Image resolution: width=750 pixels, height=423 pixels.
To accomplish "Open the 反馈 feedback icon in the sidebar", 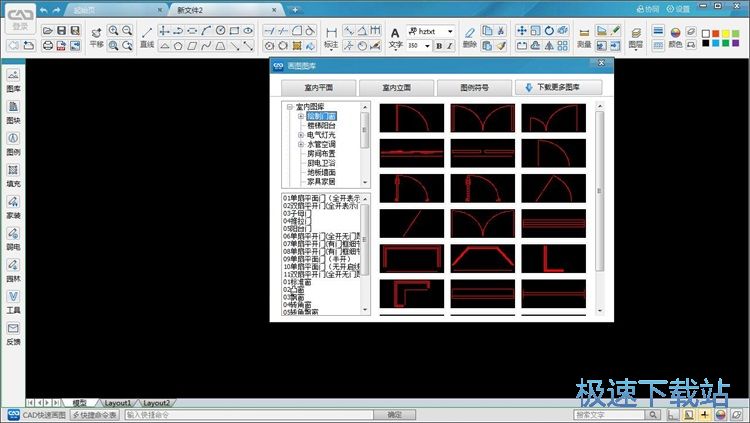I will tap(13, 332).
